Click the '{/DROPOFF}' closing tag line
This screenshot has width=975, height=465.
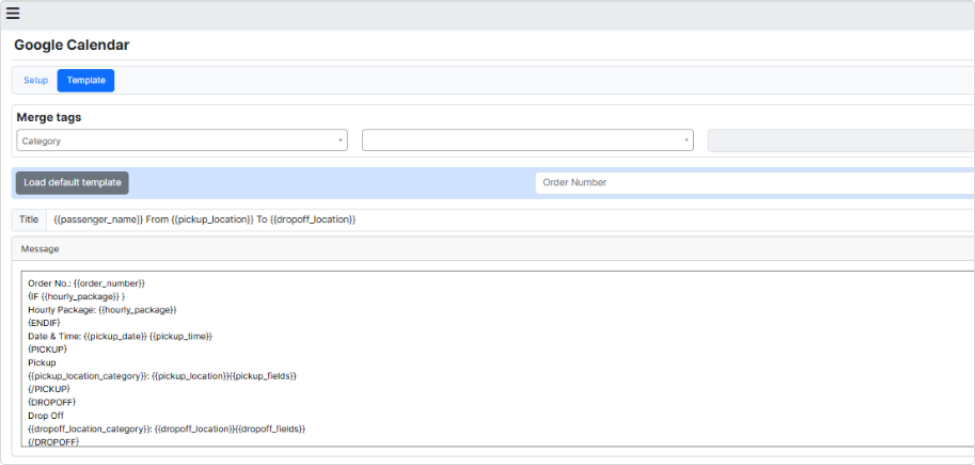click(53, 441)
